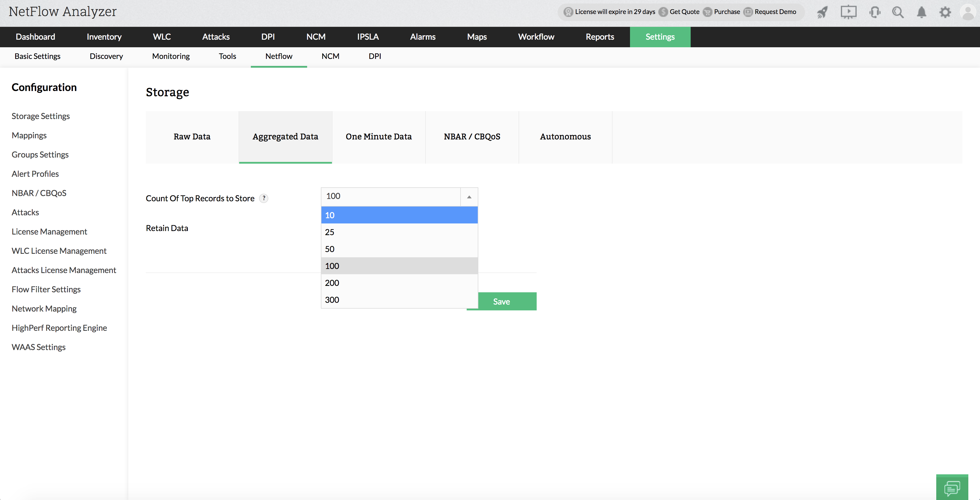Image resolution: width=980 pixels, height=500 pixels.
Task: Click the rocket quick-launch icon
Action: point(822,12)
